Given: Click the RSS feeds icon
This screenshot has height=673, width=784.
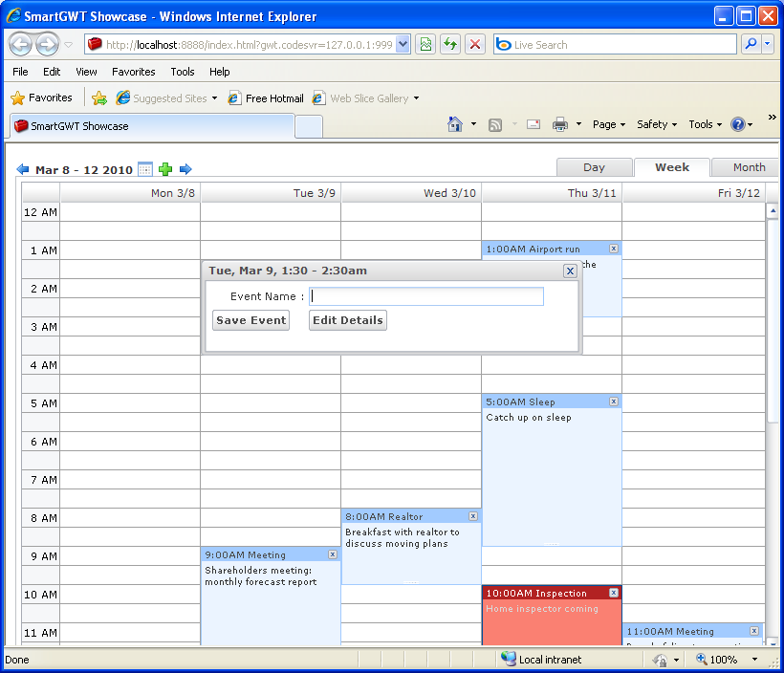Looking at the screenshot, I should coord(495,124).
